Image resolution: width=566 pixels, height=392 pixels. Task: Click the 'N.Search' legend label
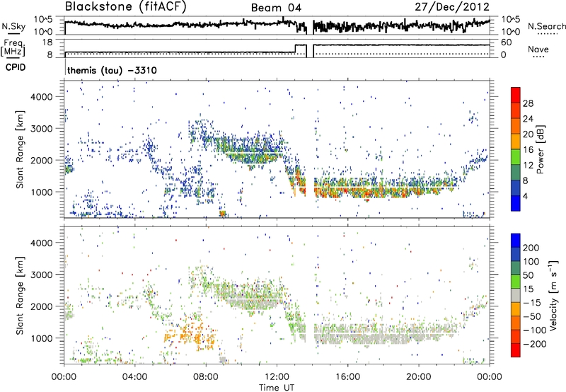(x=547, y=26)
